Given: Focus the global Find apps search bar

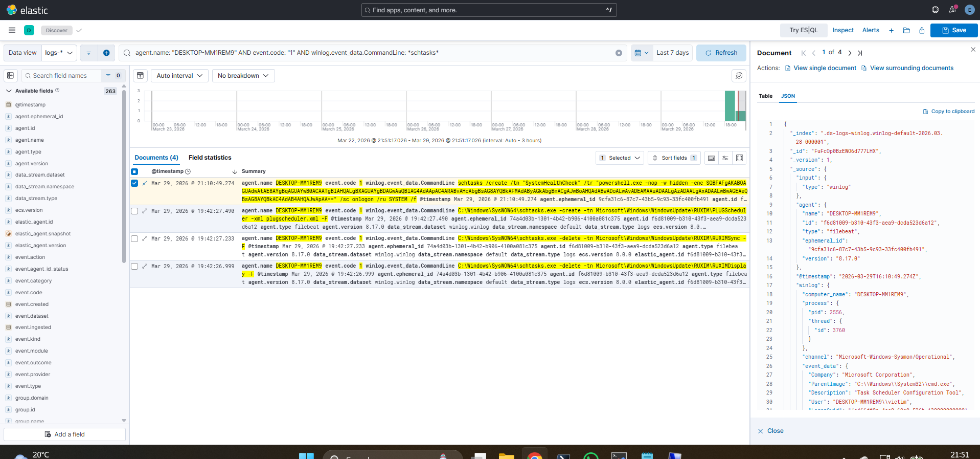Looking at the screenshot, I should [x=489, y=10].
